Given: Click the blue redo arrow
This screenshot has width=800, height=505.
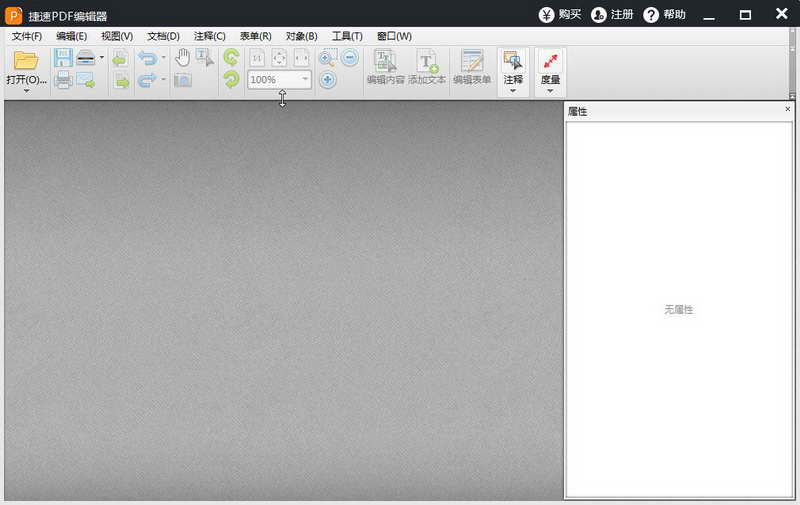Looking at the screenshot, I should click(147, 80).
